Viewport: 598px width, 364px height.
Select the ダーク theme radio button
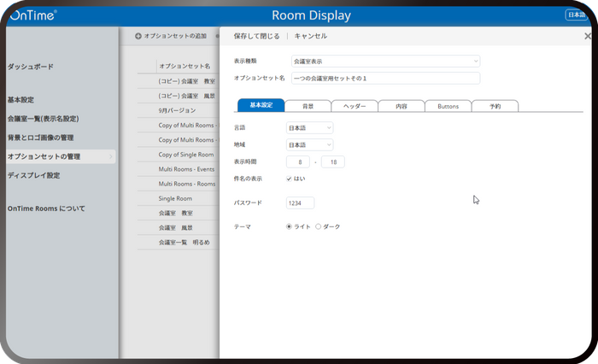pyautogui.click(x=318, y=226)
